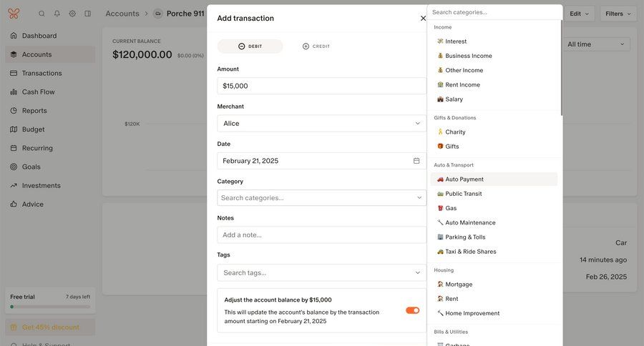Click the Gifts present emoji icon
Screen dimensions: 644x346
coord(440,146)
